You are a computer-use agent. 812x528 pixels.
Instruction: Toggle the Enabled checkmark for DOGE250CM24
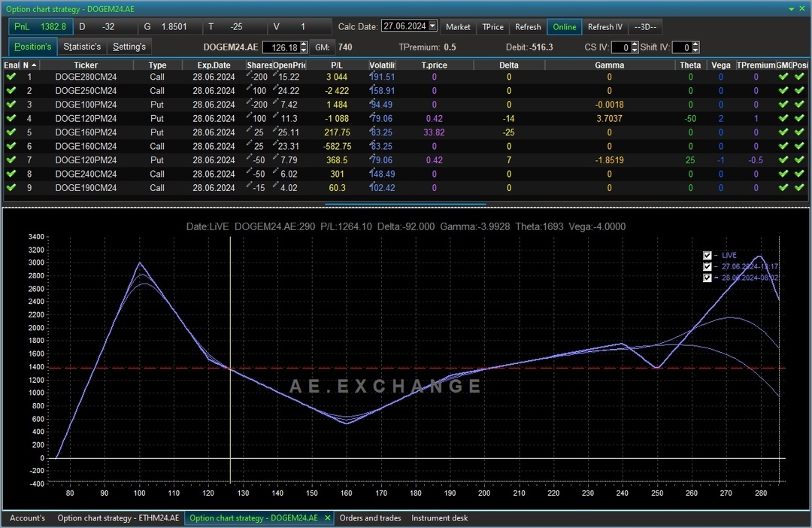click(x=11, y=91)
